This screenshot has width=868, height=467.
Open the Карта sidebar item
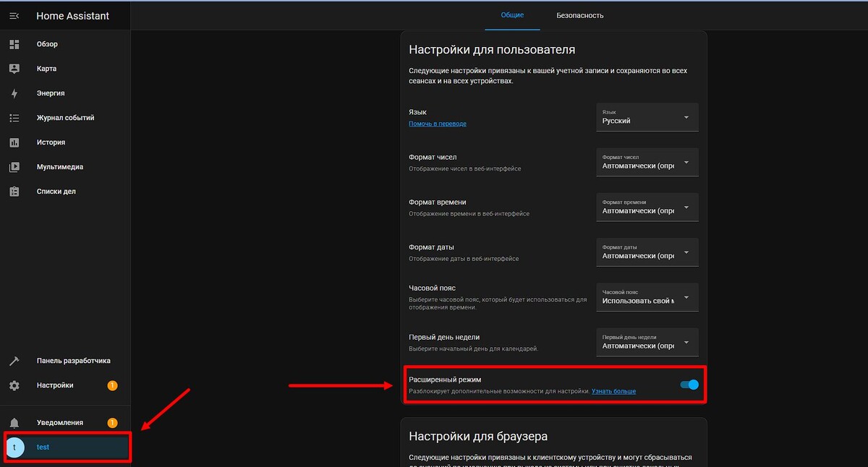click(46, 69)
